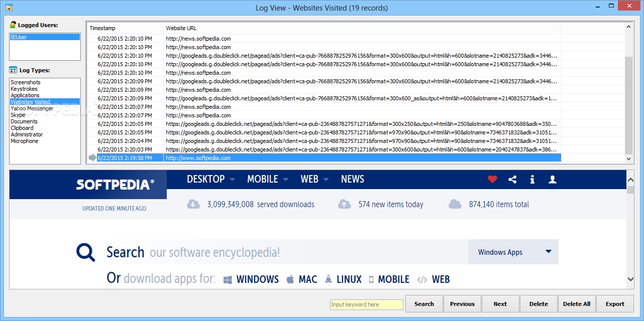Expand the DESKTOP menu arrow

tap(232, 180)
